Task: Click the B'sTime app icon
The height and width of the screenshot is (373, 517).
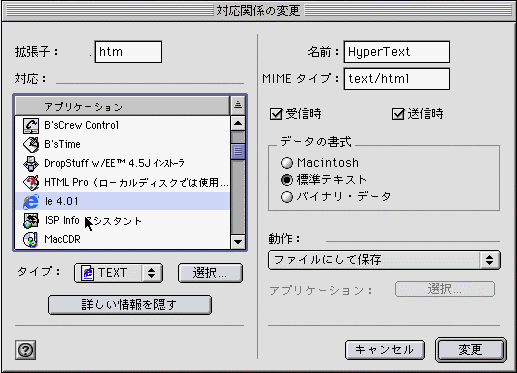Action: 31,144
